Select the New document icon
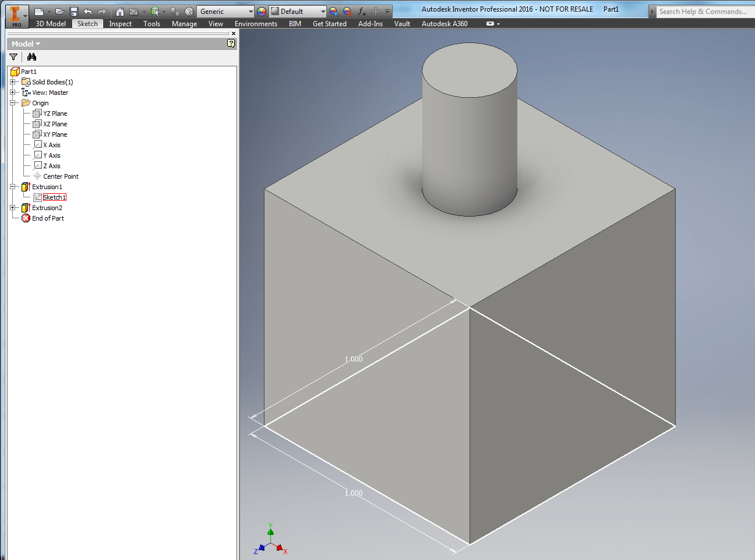 (x=39, y=10)
